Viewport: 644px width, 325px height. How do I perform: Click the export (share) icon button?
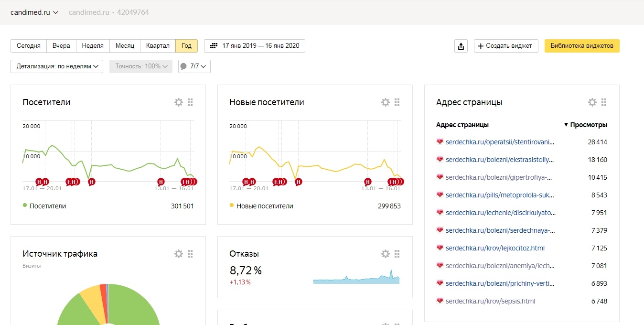click(x=461, y=46)
